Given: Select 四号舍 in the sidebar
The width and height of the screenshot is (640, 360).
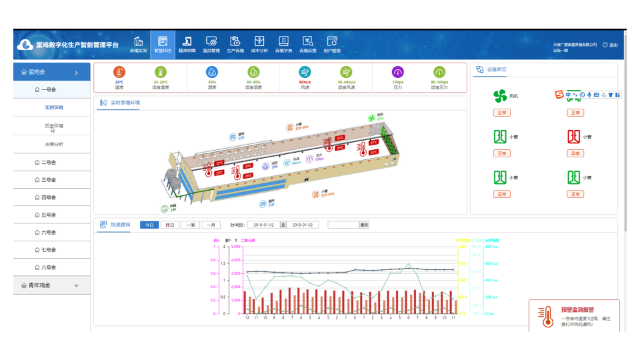Looking at the screenshot, I should 51,198.
